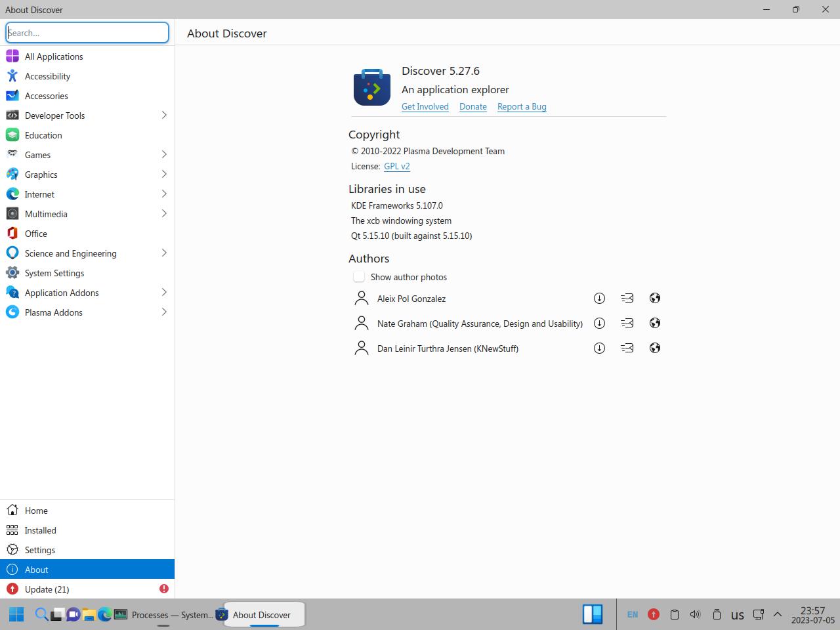Click the Nate Graham author entry text

click(480, 324)
